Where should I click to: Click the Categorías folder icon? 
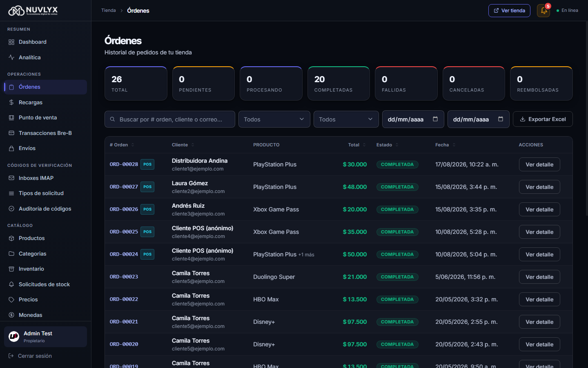(x=11, y=254)
